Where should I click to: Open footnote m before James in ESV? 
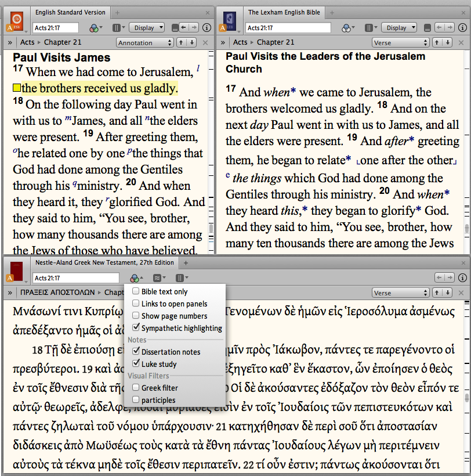click(x=68, y=118)
